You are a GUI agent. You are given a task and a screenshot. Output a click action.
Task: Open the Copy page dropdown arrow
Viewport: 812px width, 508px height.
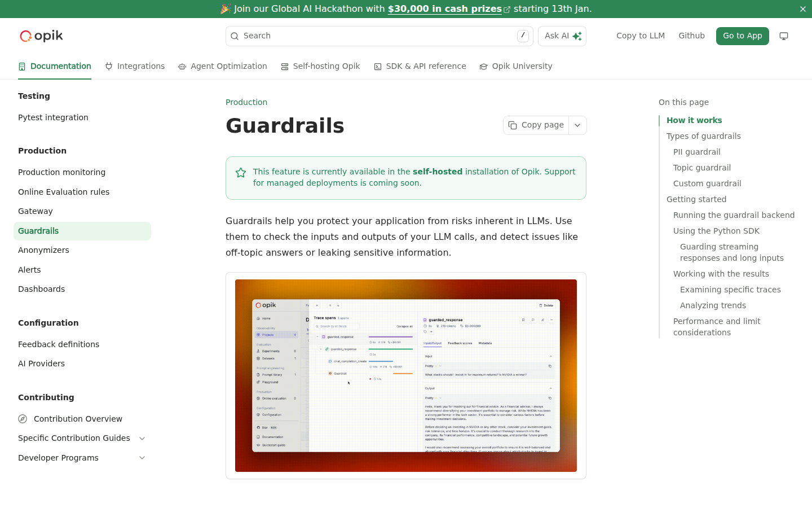[577, 125]
